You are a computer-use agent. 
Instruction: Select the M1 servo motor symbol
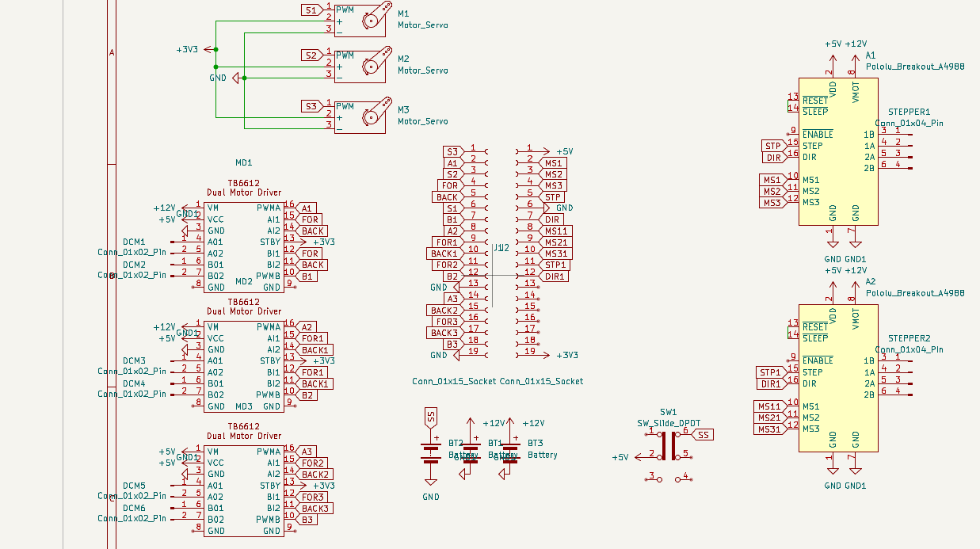pos(364,17)
